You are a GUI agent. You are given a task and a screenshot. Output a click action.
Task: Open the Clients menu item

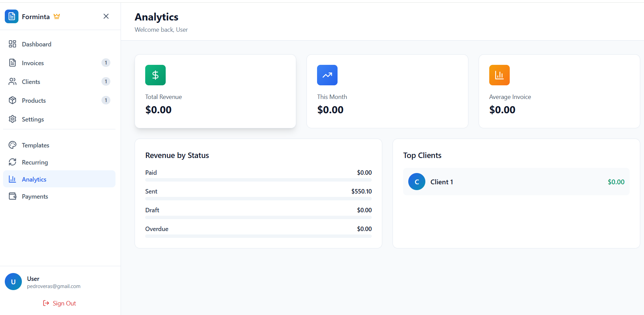point(59,82)
